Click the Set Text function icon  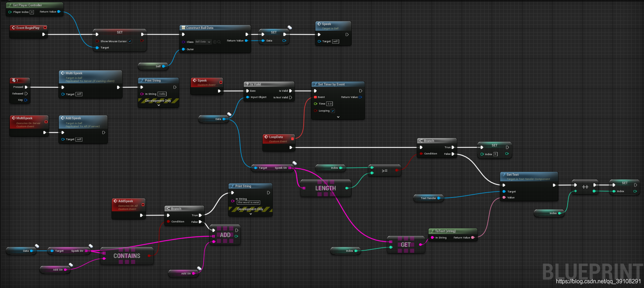[x=504, y=175]
